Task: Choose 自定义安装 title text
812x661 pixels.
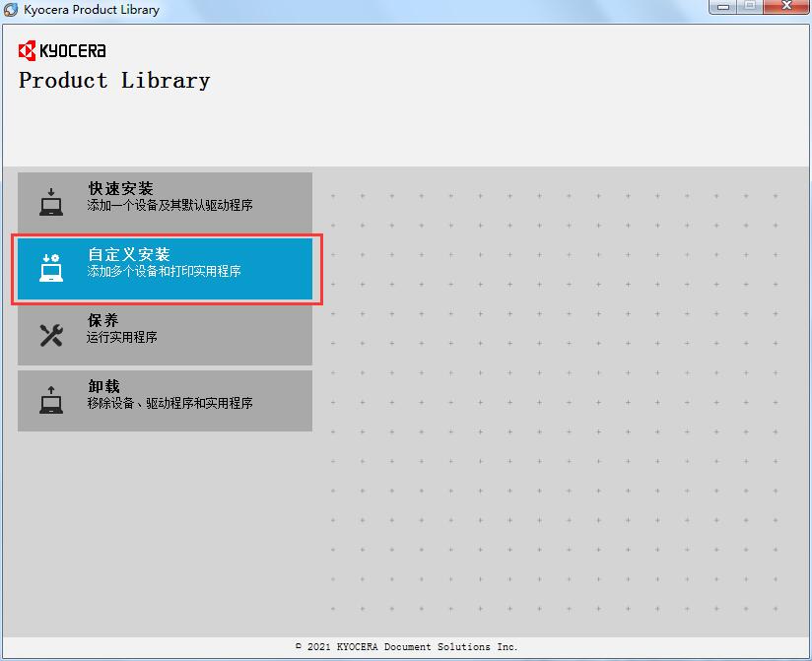Action: (129, 254)
